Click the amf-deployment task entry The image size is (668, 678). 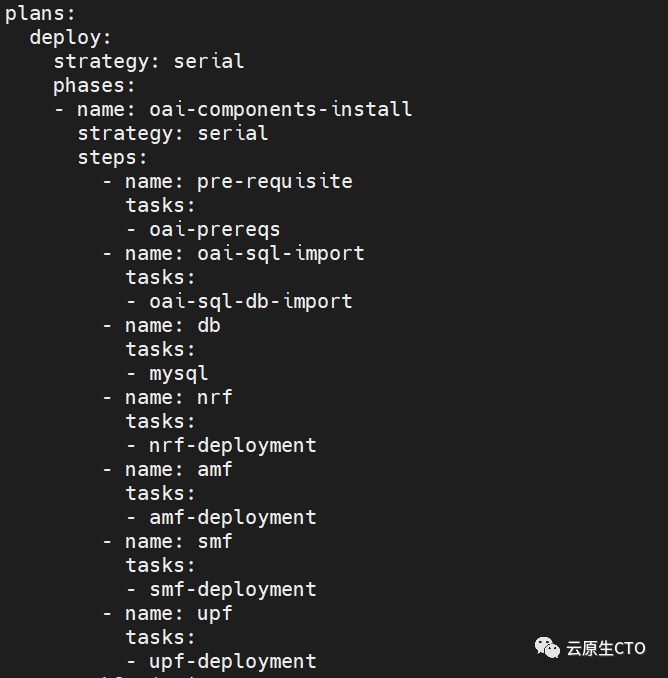[x=232, y=517]
